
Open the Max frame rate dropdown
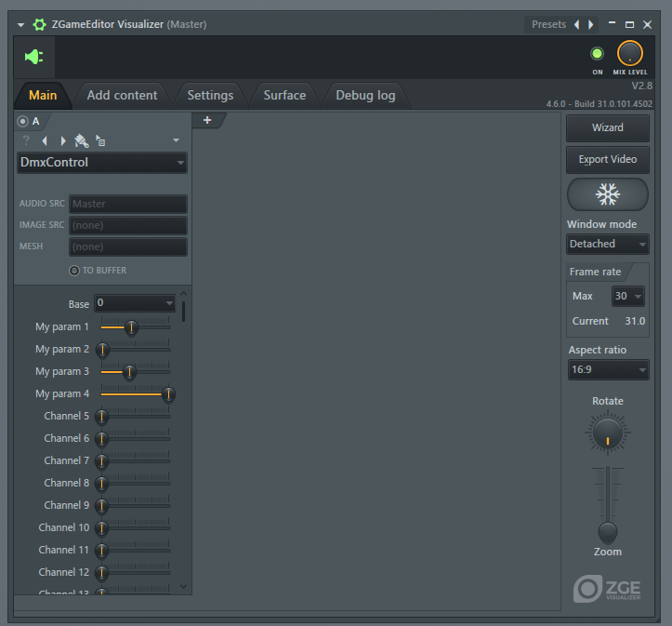[628, 296]
